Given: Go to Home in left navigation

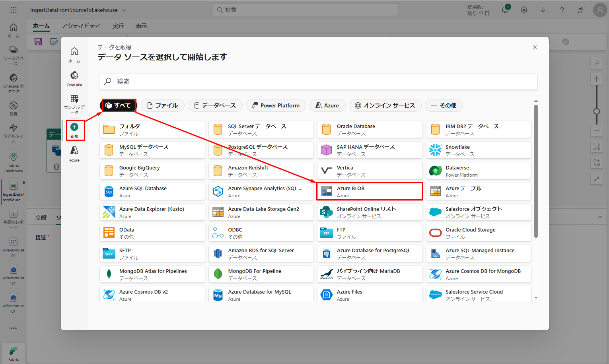Looking at the screenshot, I should 14,31.
